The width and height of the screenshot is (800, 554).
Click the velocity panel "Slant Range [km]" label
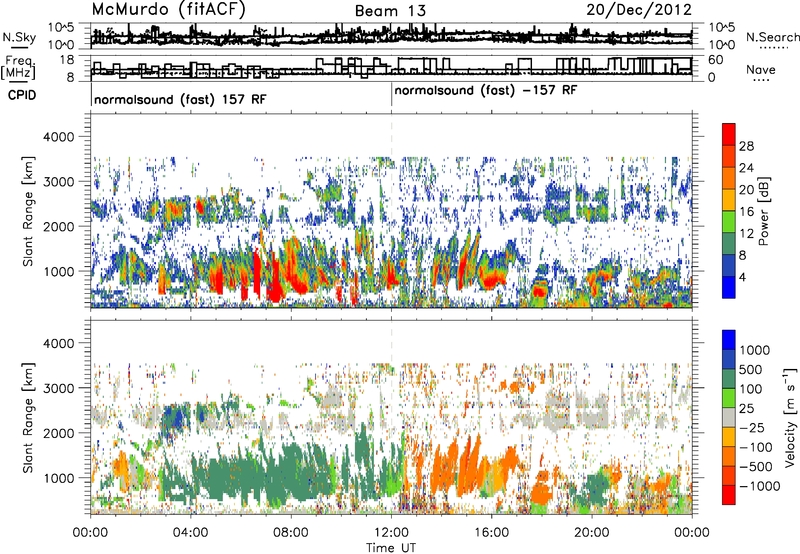pyautogui.click(x=28, y=418)
